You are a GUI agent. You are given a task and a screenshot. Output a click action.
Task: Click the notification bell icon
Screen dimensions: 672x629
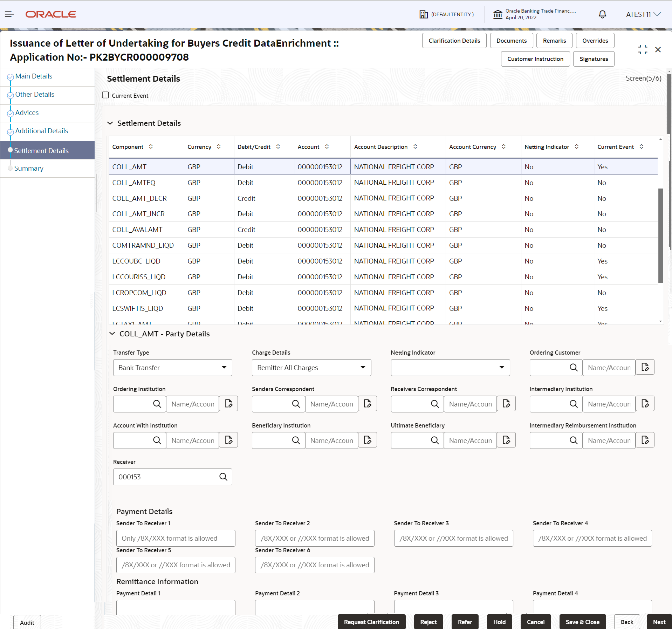point(602,14)
